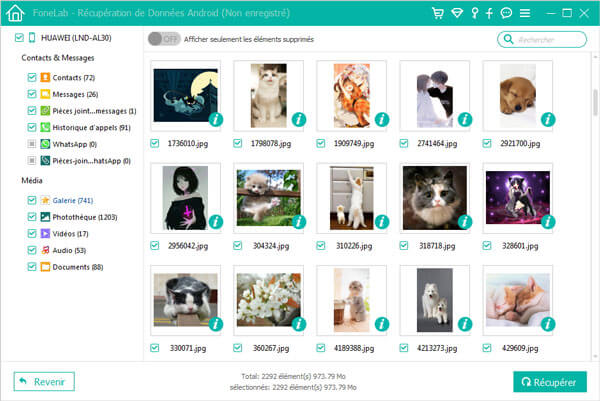Uncheck Historique d'appels (91) checkbox
600x401 pixels.
[32, 127]
